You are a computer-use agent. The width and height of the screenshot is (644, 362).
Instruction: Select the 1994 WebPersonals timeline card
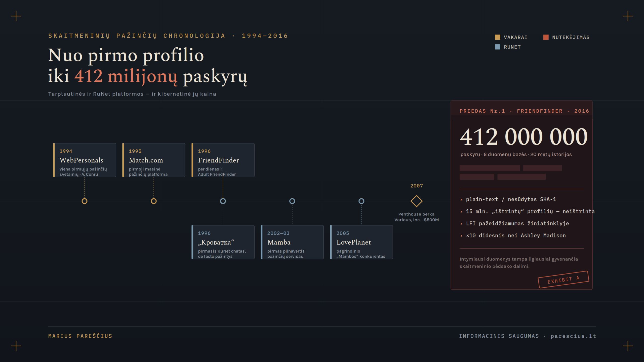click(85, 160)
